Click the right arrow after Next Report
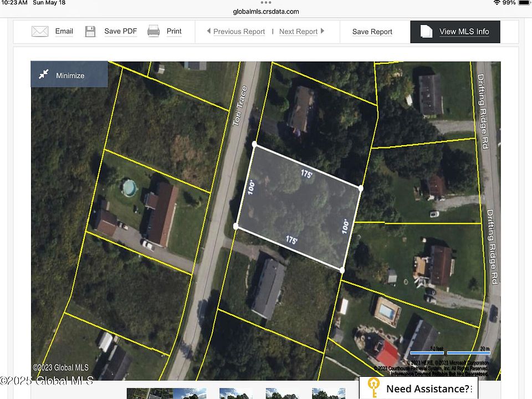532x399 pixels. 323,31
